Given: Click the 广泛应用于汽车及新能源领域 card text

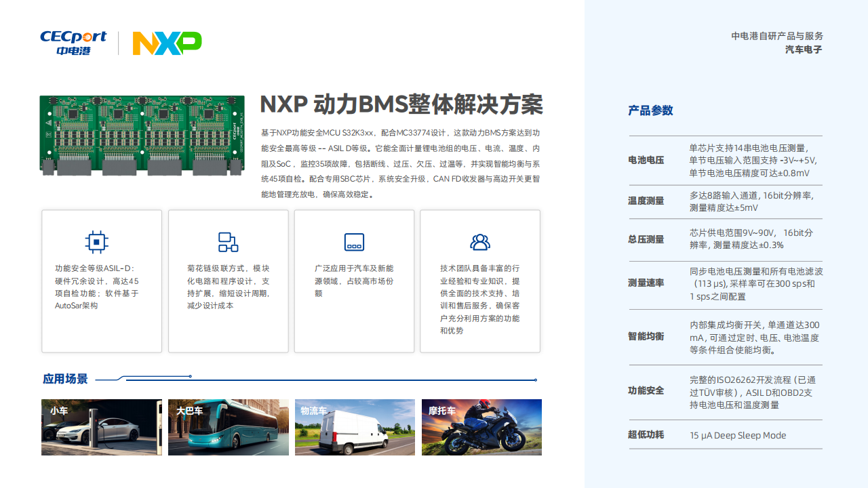Looking at the screenshot, I should (x=354, y=281).
